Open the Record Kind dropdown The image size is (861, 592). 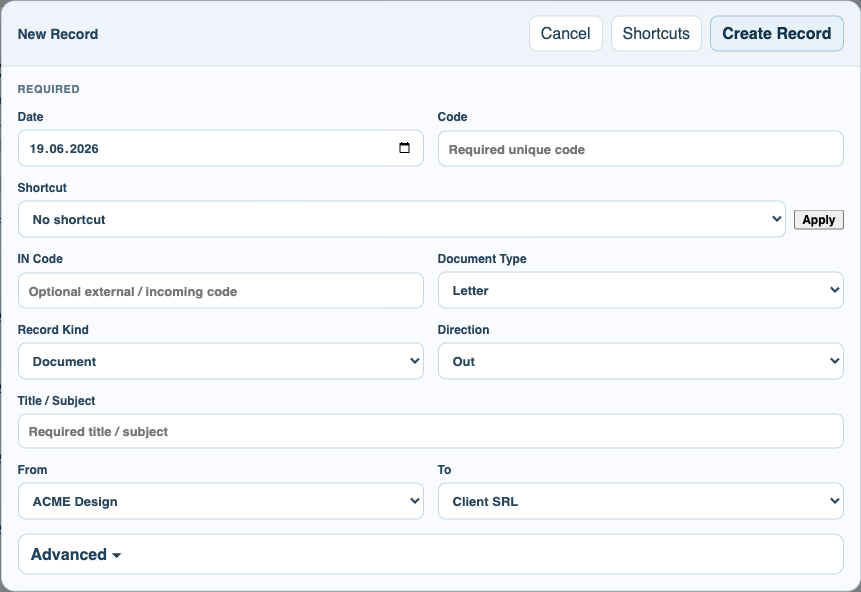pos(221,361)
